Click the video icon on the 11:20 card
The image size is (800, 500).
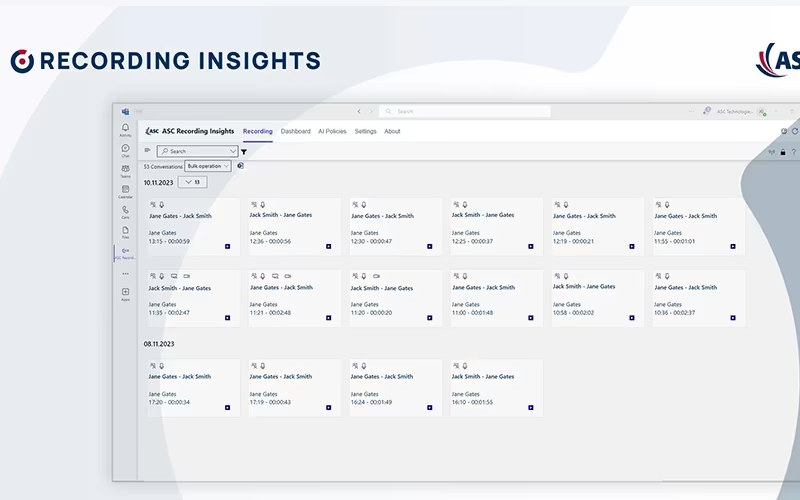377,276
